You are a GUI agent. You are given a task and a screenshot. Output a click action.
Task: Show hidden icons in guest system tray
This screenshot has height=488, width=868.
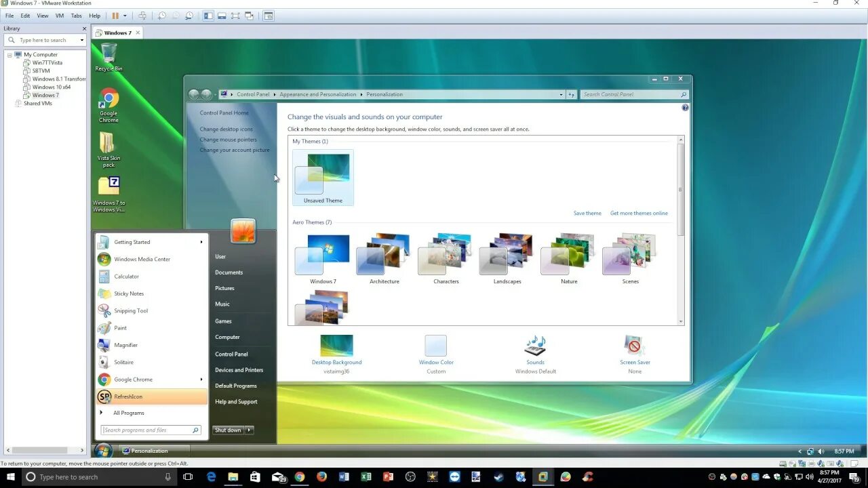[801, 451]
